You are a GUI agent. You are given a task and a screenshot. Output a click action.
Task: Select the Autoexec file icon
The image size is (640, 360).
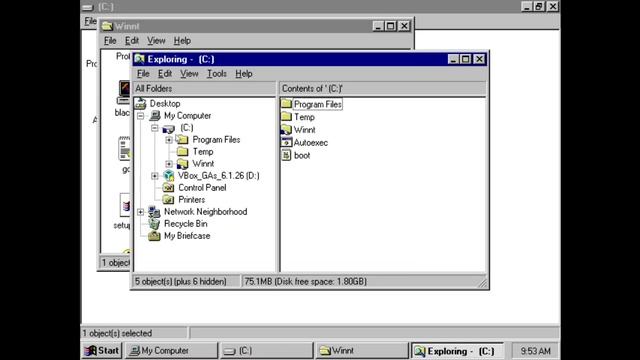click(287, 142)
